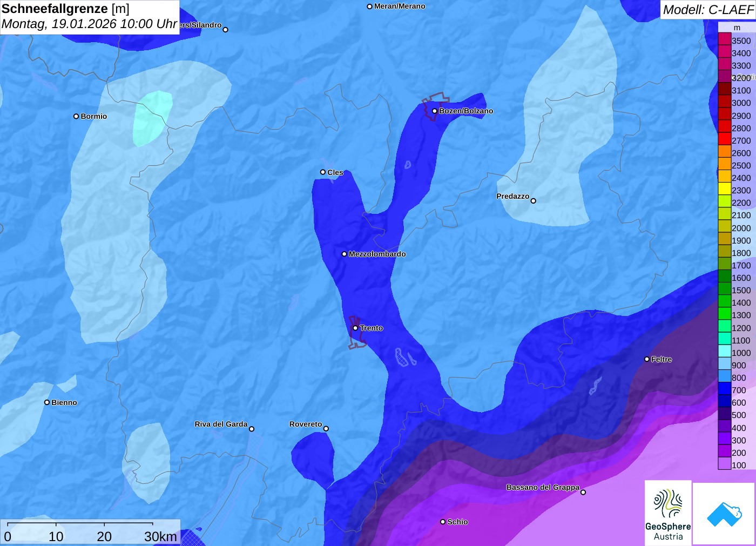Click the Predazzo location marker
Screen dimensions: 756x546
pyautogui.click(x=533, y=201)
